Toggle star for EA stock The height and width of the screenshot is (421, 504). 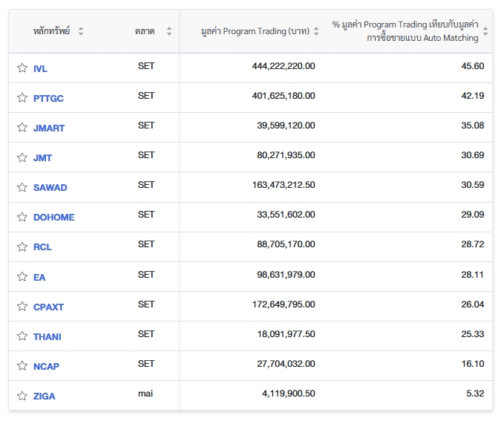pyautogui.click(x=22, y=277)
